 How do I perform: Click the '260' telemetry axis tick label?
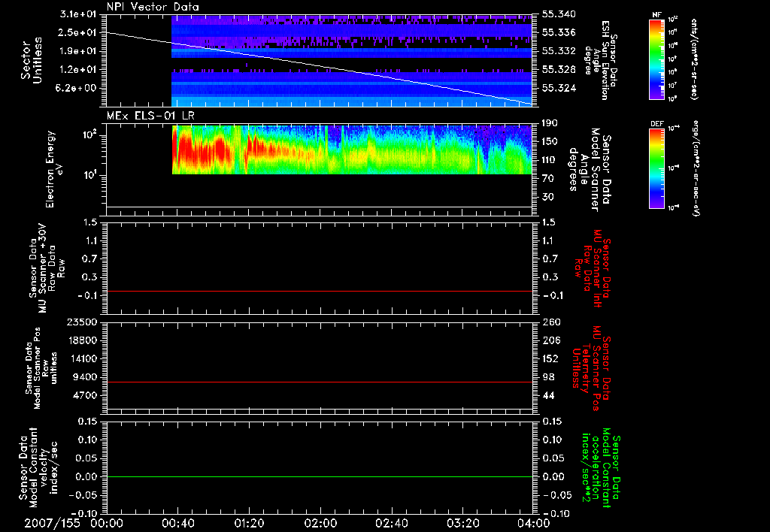[x=551, y=322]
